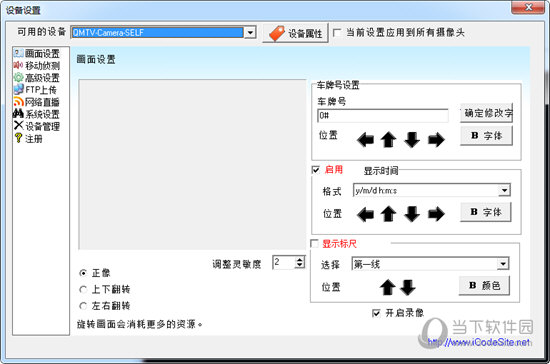Move license plate text left
This screenshot has height=364, width=550.
[x=365, y=140]
